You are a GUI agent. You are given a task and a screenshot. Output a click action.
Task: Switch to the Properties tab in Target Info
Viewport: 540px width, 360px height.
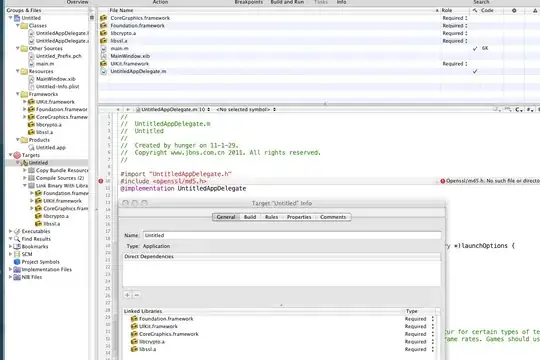(299, 217)
